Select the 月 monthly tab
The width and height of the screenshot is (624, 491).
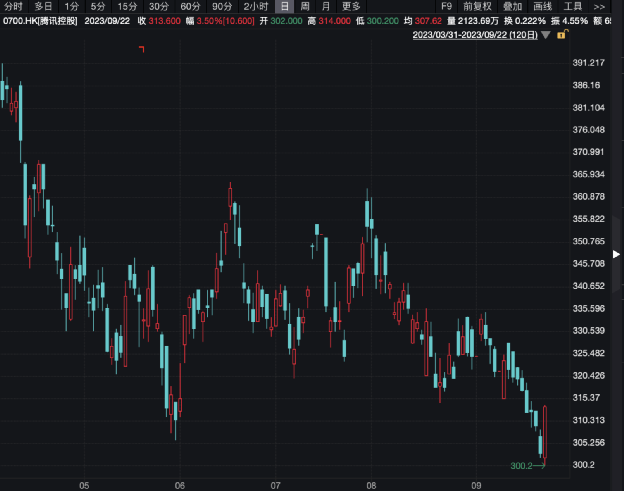pyautogui.click(x=326, y=6)
